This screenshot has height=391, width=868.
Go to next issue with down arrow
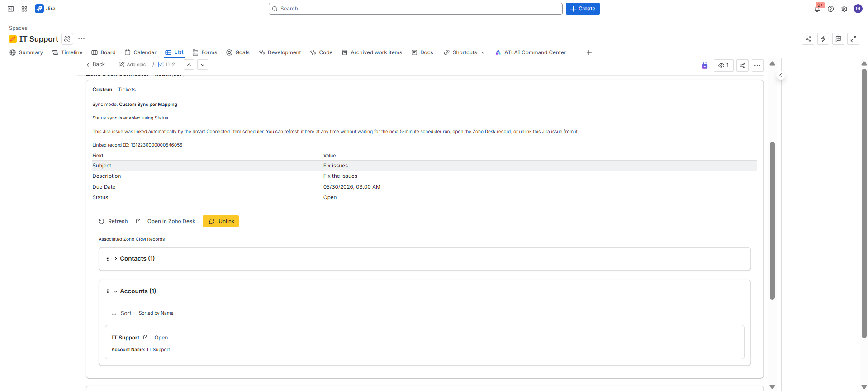click(203, 65)
